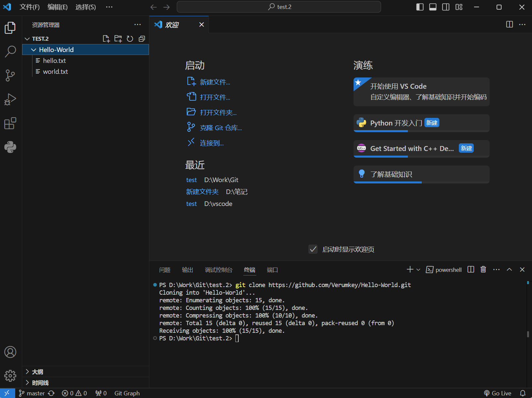The image size is (532, 398).
Task: Maximize the terminal panel size
Action: click(509, 270)
